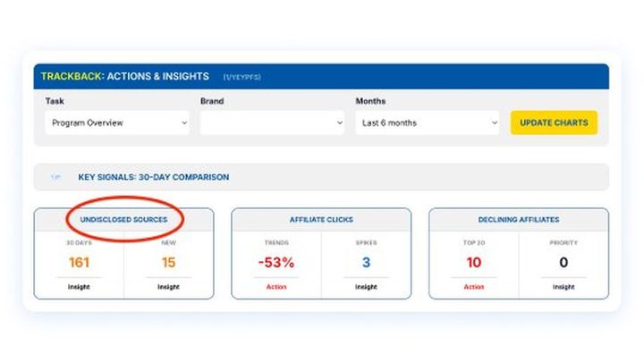Click the Undisclosed Sources card title
This screenshot has width=644, height=362.
(x=123, y=220)
